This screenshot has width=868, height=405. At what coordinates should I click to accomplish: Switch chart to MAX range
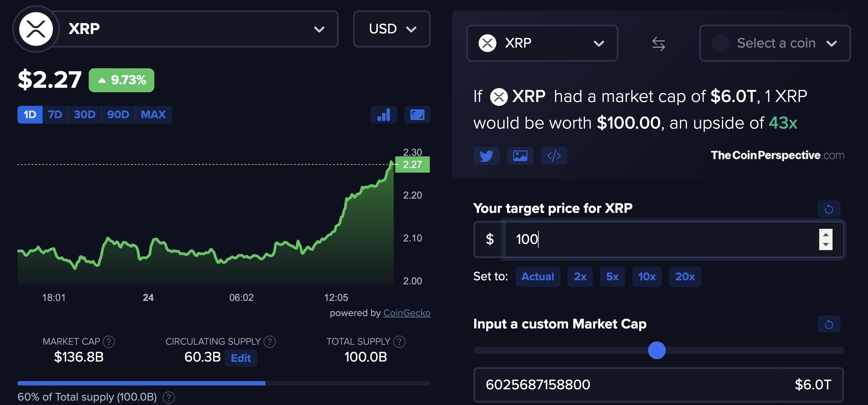coord(153,115)
